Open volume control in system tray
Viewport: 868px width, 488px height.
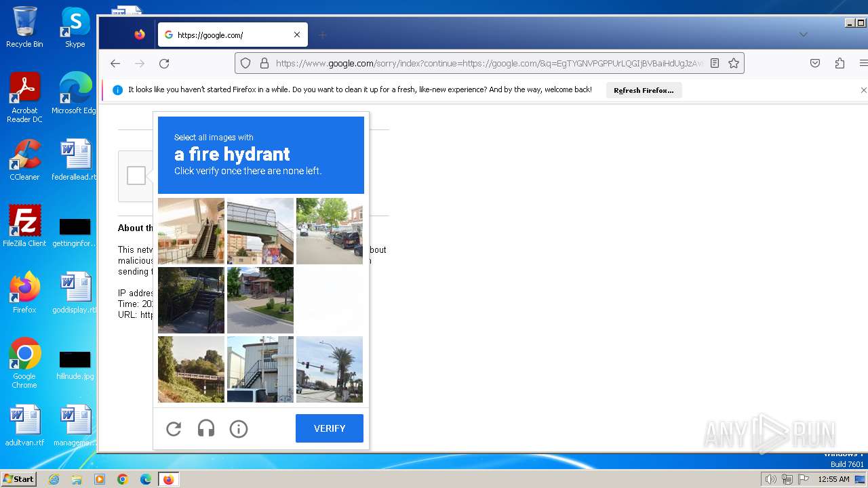tap(770, 479)
